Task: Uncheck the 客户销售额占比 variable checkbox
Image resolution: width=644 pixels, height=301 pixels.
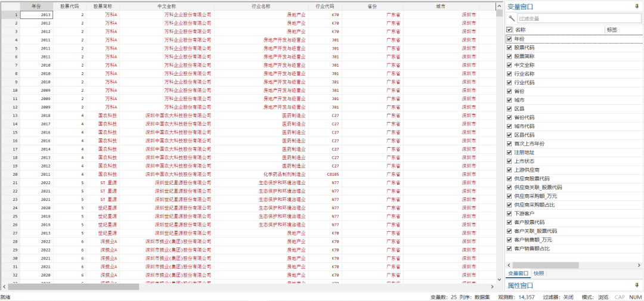Action: [x=509, y=249]
